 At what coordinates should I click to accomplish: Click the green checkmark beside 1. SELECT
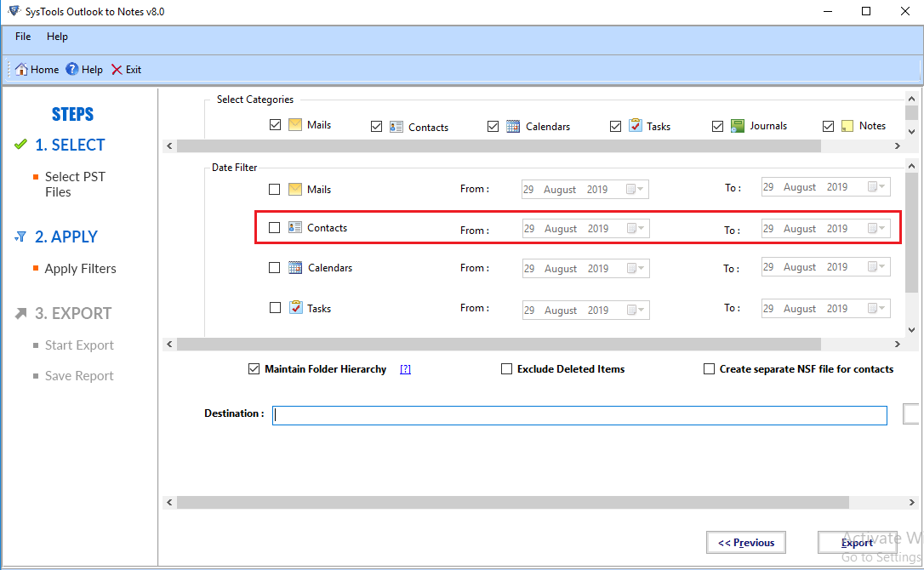(x=20, y=145)
